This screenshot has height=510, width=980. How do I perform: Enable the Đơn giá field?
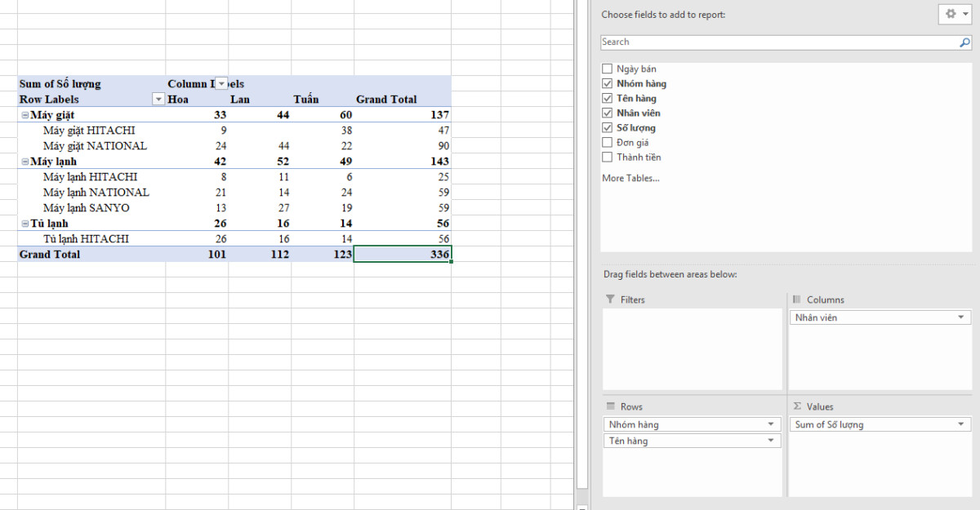point(608,142)
